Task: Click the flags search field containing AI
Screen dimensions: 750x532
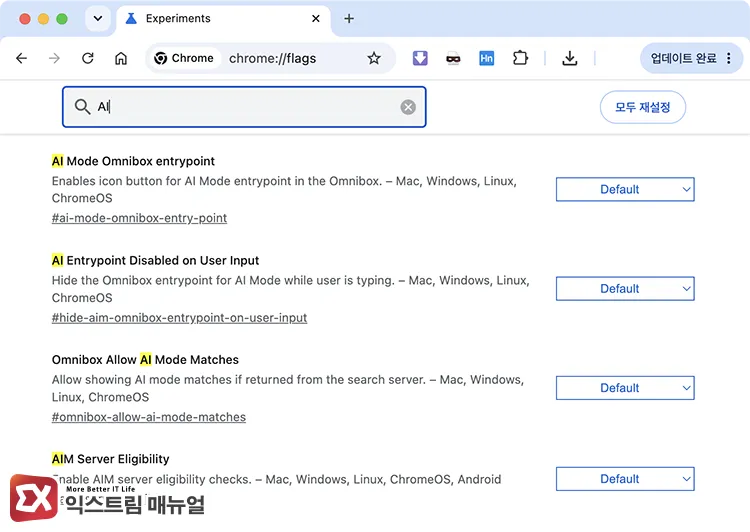Action: click(244, 107)
